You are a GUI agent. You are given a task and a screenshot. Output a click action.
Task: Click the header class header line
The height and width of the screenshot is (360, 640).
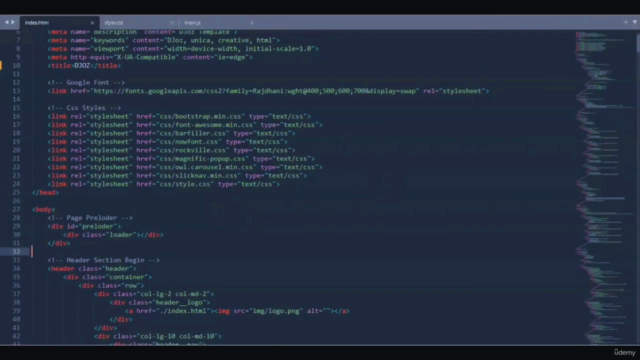tap(92, 269)
